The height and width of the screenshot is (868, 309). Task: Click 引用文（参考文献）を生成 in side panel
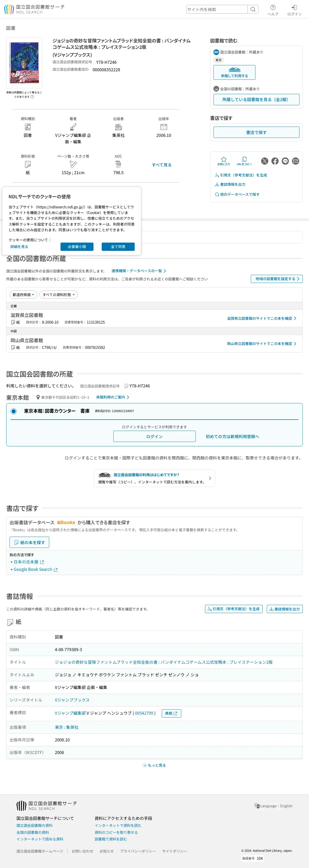click(x=241, y=175)
